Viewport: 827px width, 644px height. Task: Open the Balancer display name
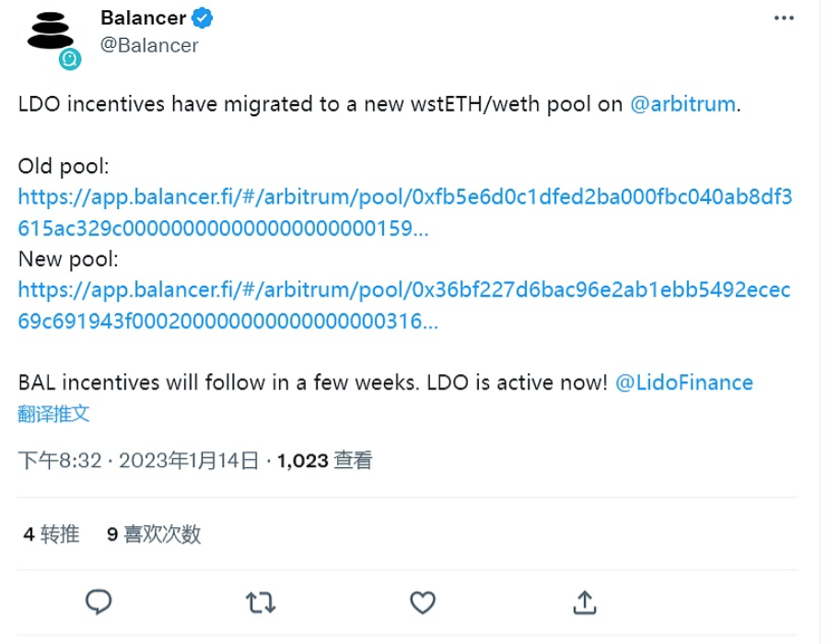tap(143, 17)
